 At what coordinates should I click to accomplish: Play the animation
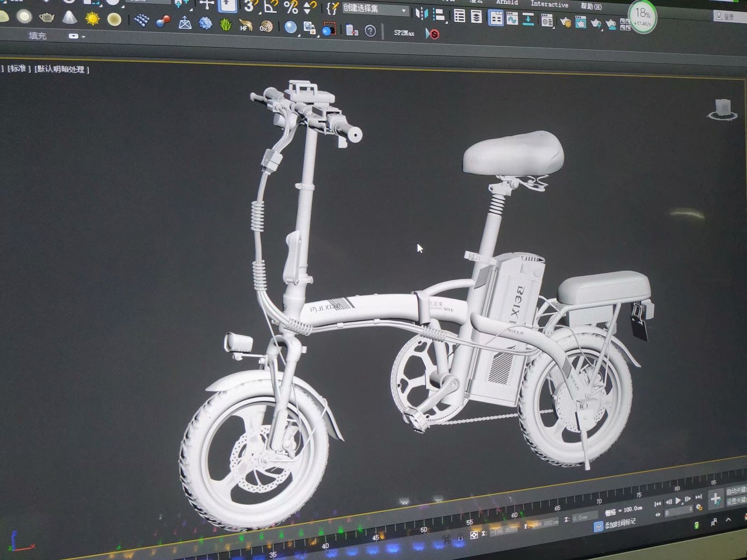678,500
